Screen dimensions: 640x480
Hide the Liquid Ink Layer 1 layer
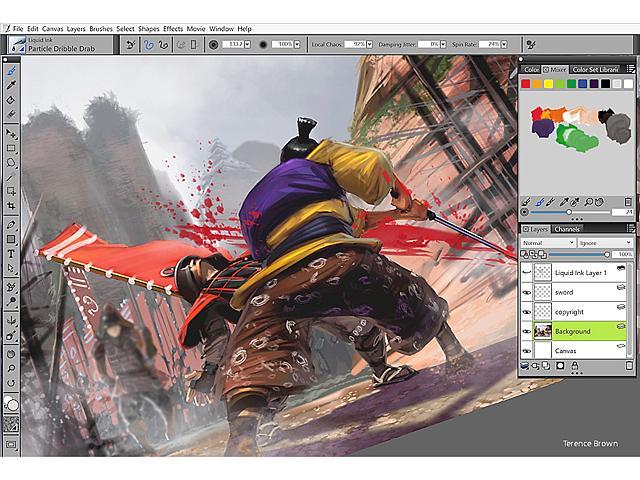point(527,272)
